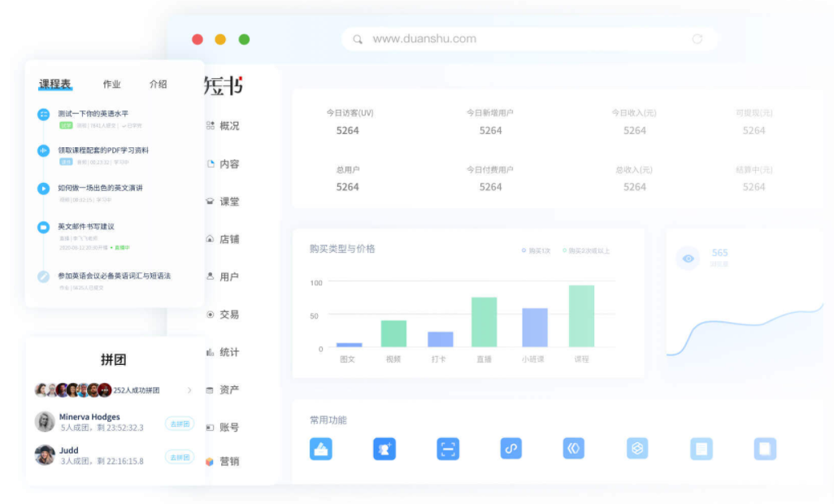This screenshot has width=834, height=504.
Task: Click the add-user icon in 常用功能
Action: (384, 449)
